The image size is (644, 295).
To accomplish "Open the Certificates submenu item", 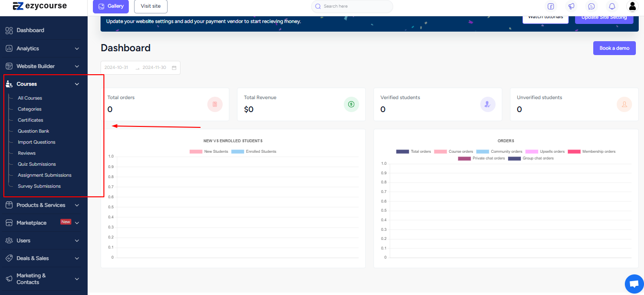I will coord(31,120).
